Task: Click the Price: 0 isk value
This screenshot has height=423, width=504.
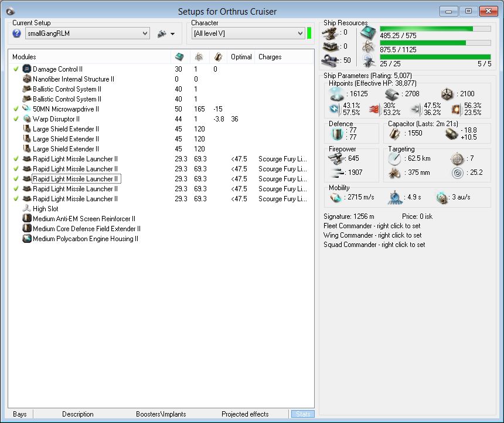Action: (417, 216)
